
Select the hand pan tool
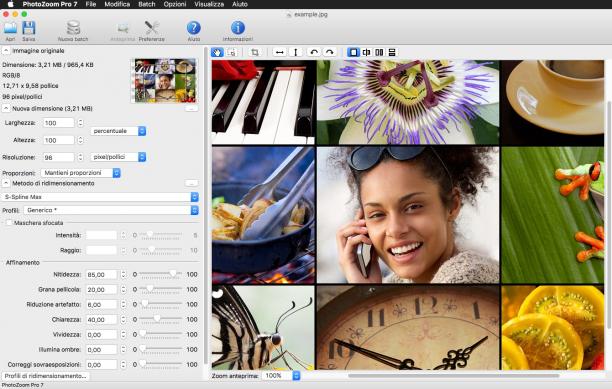[x=217, y=52]
